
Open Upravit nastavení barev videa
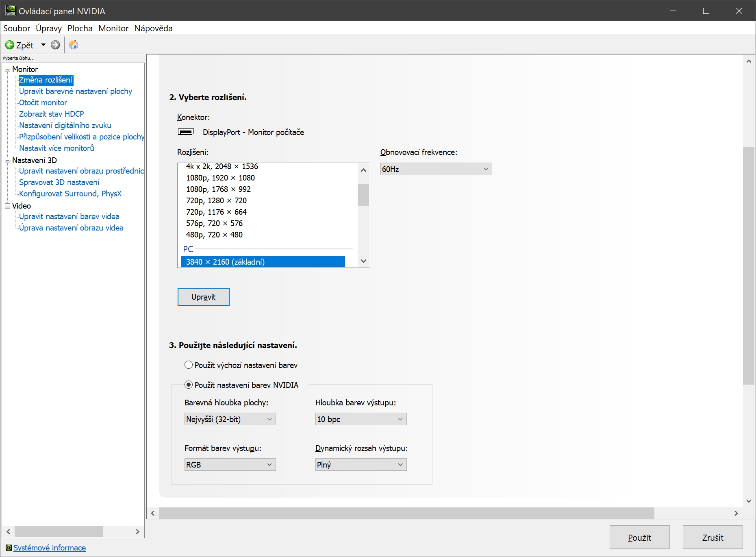[x=69, y=216]
